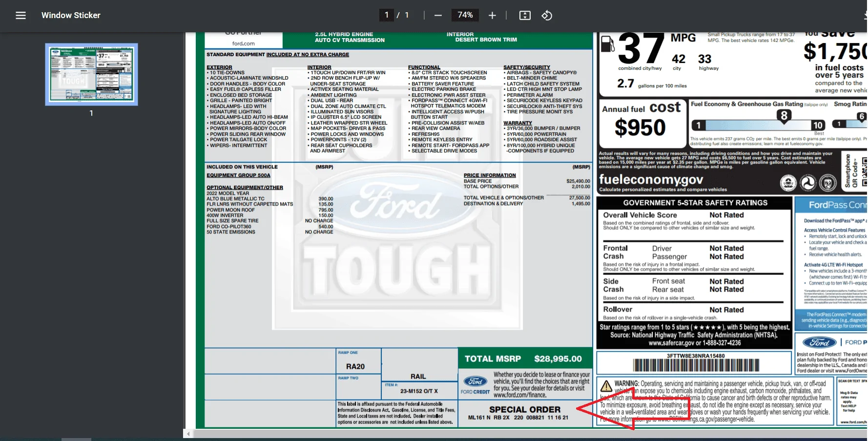
Task: Rotate the document counterclockwise
Action: pyautogui.click(x=547, y=16)
